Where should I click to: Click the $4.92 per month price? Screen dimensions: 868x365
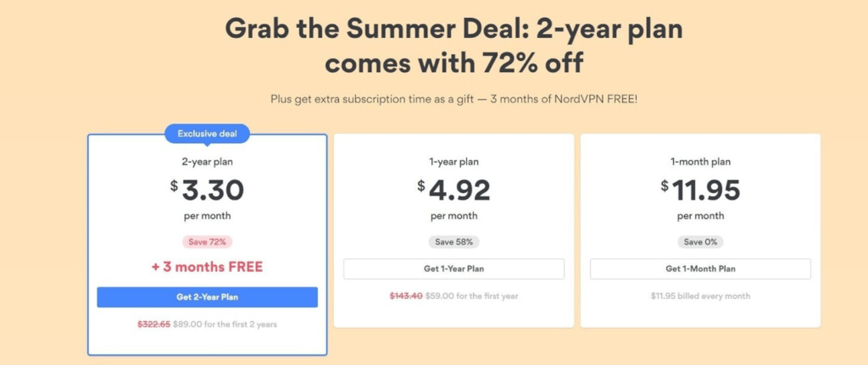click(x=454, y=191)
